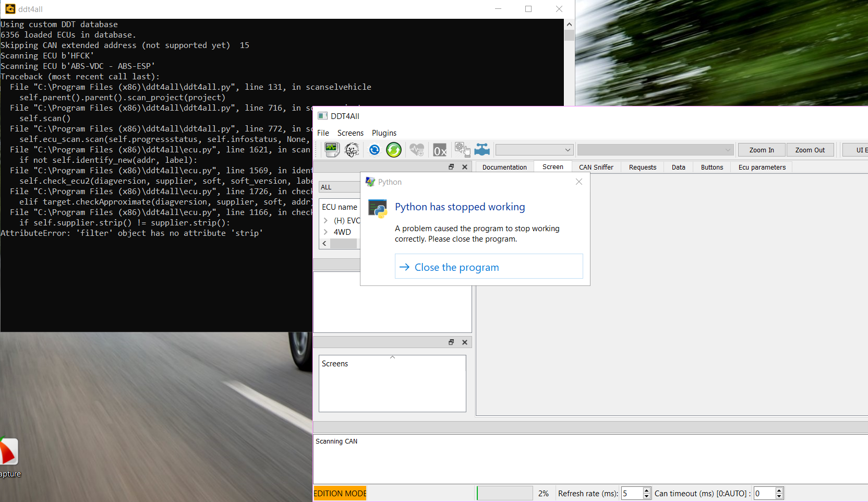Click the blue refresh toolbar icon
Screen dimensions: 868x502
click(374, 150)
